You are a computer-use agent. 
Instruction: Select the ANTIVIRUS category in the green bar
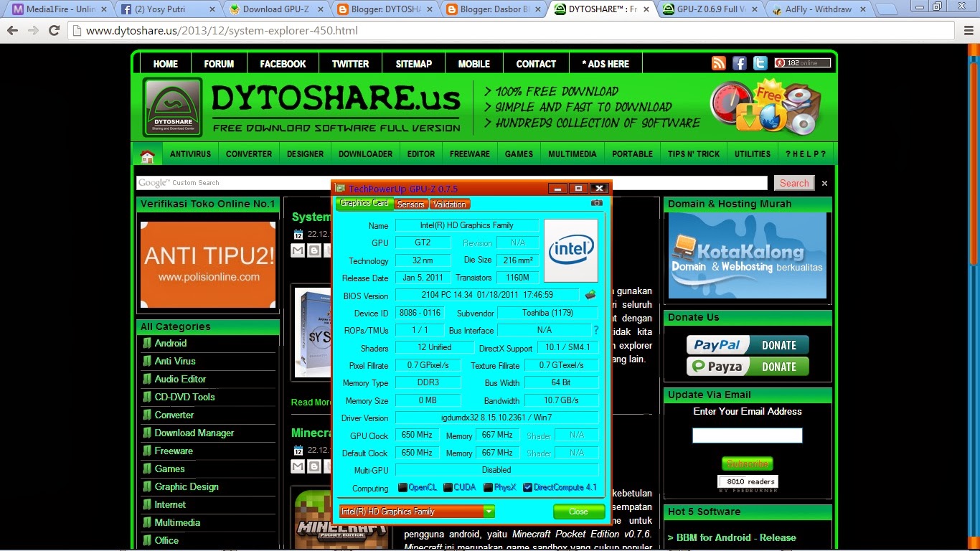click(x=191, y=154)
